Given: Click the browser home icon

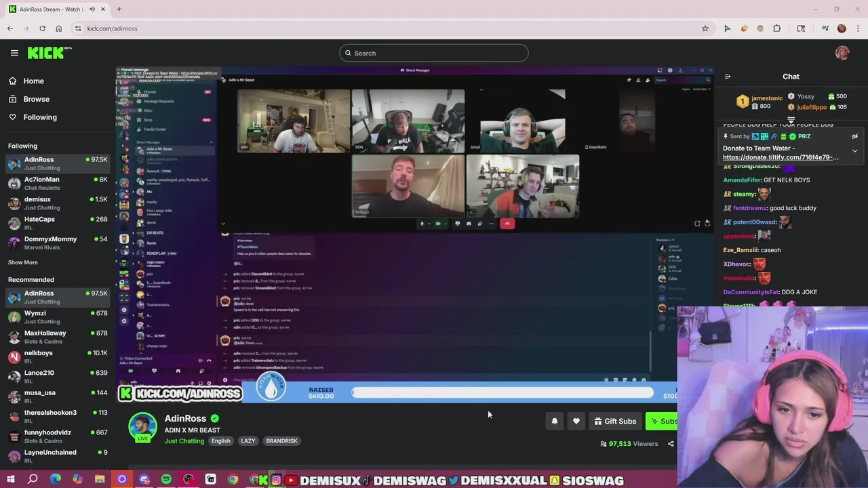Looking at the screenshot, I should pos(58,28).
